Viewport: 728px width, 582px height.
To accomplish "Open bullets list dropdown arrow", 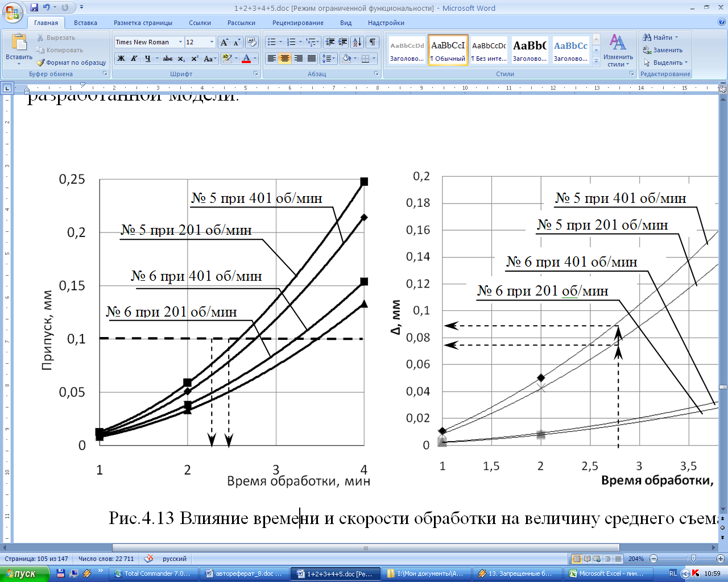I will (x=280, y=42).
